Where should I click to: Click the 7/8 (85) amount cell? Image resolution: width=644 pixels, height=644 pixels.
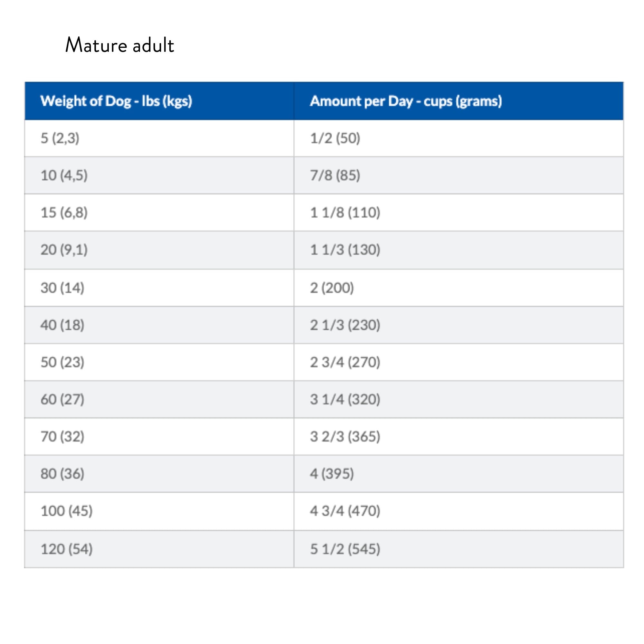tap(335, 175)
